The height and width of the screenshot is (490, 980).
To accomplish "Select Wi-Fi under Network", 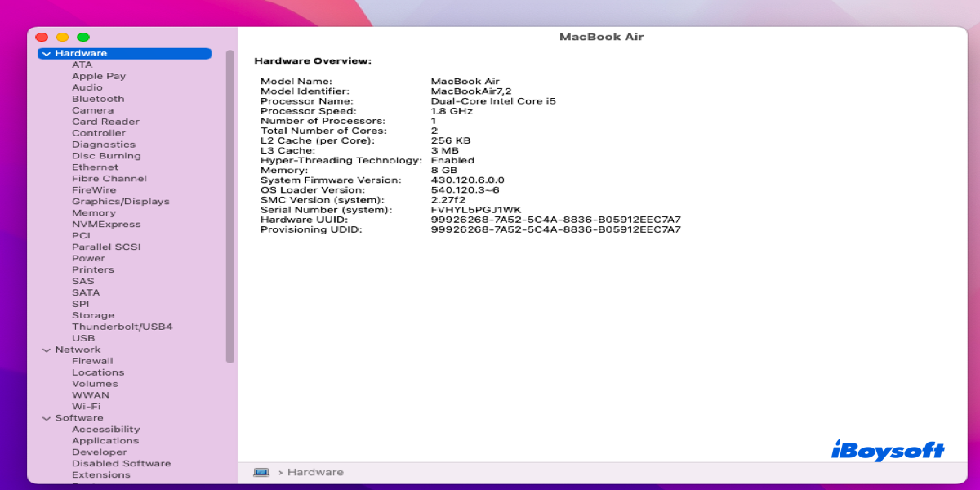I will pos(86,407).
